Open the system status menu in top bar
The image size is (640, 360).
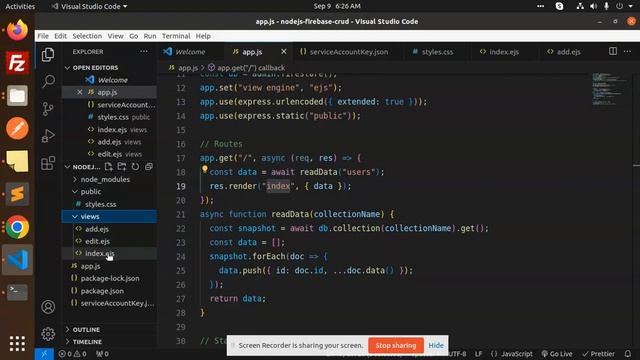(606, 6)
